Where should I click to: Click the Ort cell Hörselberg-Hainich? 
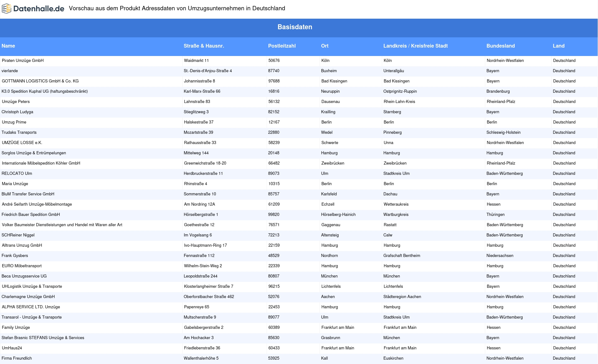[x=338, y=215]
